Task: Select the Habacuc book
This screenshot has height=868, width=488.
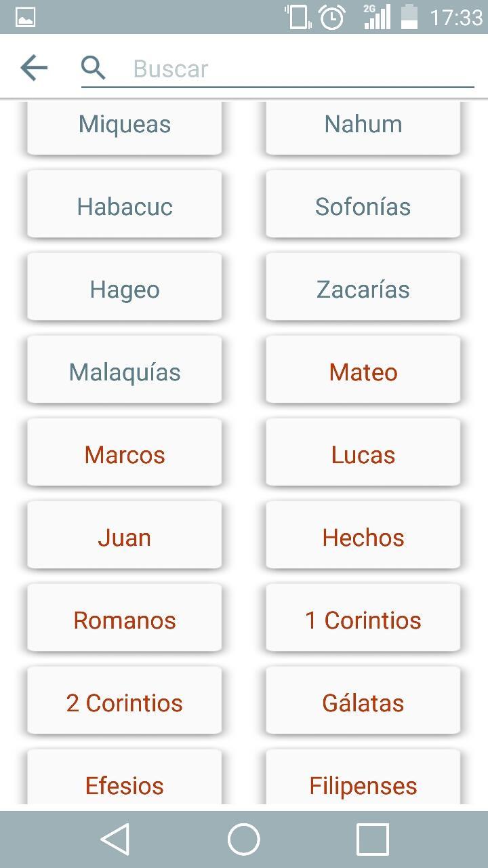Action: 125,206
